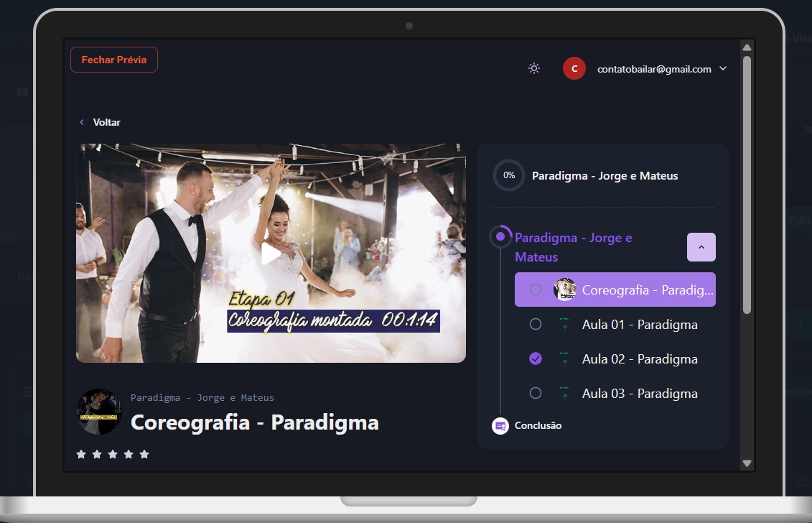Click the red user avatar icon
812x523 pixels.
point(574,68)
